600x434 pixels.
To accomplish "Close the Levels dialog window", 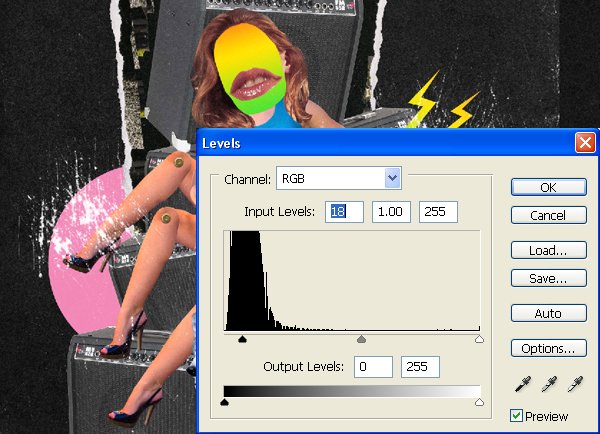I will 585,143.
